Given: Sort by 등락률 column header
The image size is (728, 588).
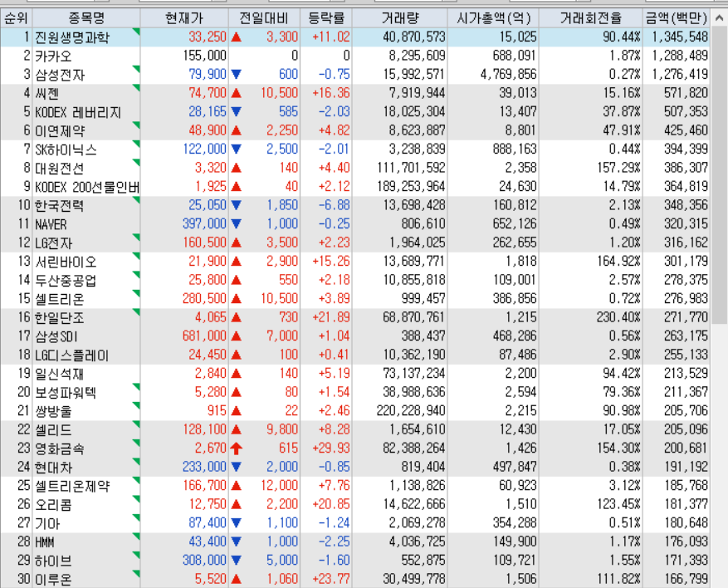Looking at the screenshot, I should pyautogui.click(x=326, y=18).
